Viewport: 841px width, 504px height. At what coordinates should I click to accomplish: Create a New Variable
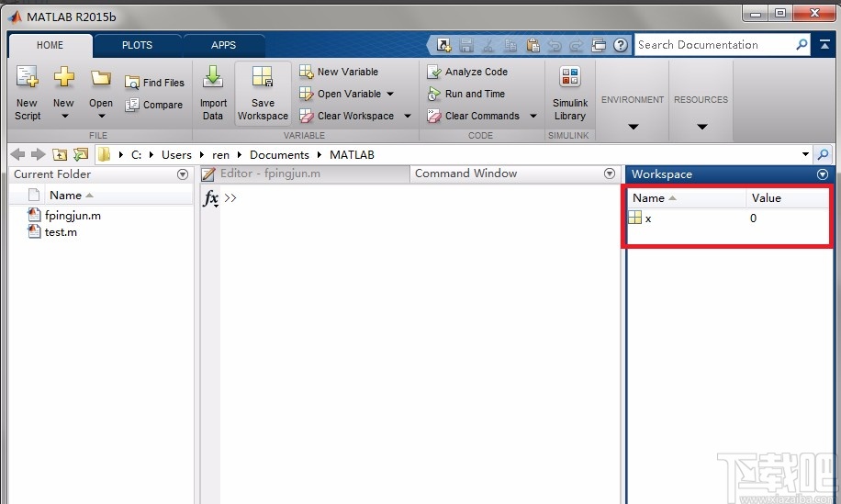point(339,72)
